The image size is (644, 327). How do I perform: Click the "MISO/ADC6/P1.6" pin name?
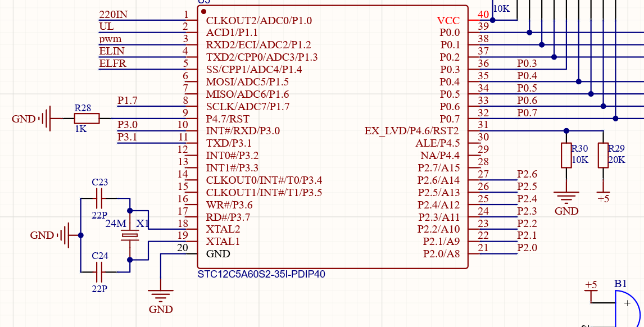coord(247,94)
